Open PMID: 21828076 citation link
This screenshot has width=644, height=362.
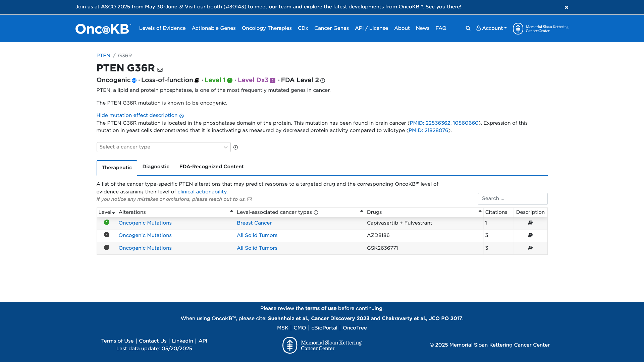point(428,130)
